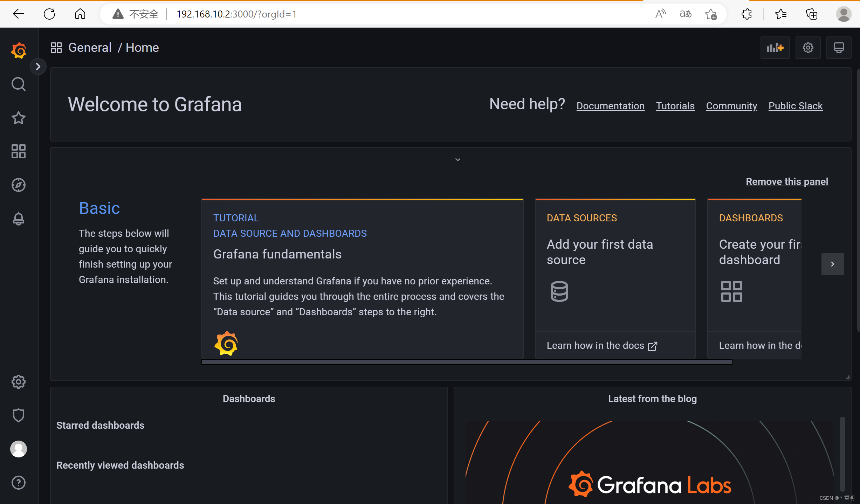Click the Home breadcrumb title
The height and width of the screenshot is (504, 860).
[142, 48]
